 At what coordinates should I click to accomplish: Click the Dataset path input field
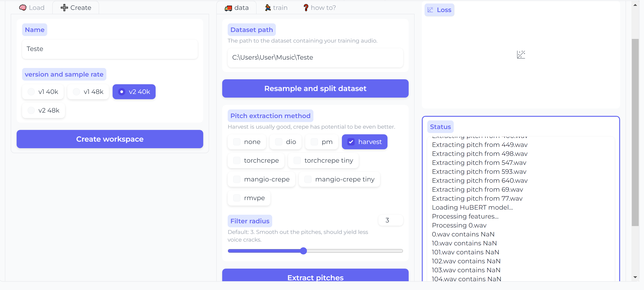[x=315, y=57]
